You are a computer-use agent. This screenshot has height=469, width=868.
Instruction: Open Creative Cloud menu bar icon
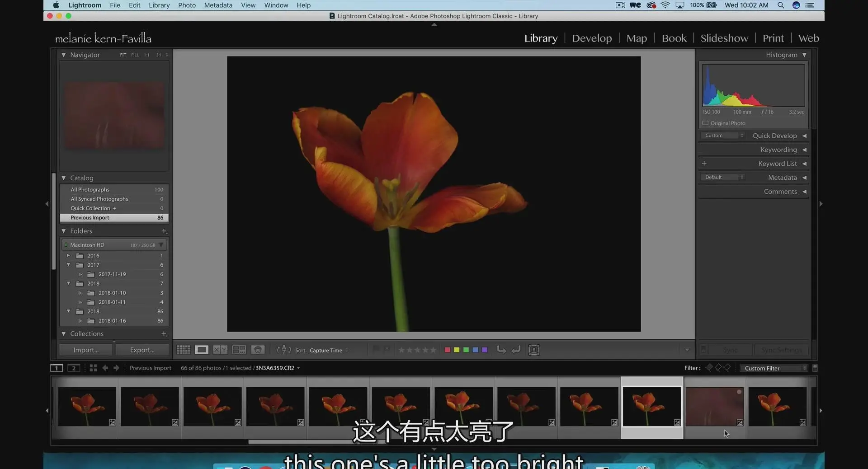click(x=651, y=5)
